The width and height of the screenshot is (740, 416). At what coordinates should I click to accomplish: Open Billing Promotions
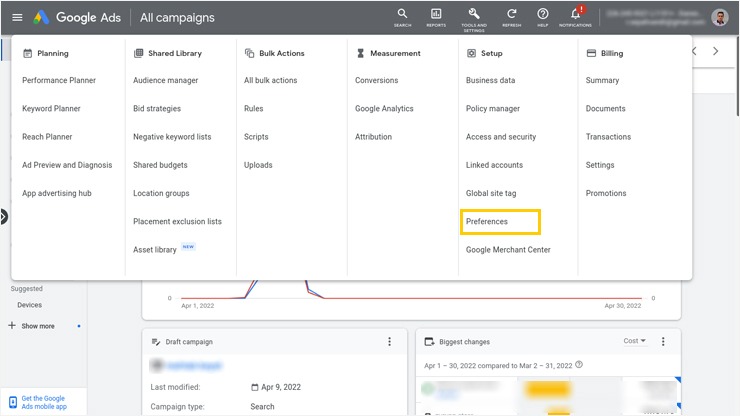click(605, 193)
